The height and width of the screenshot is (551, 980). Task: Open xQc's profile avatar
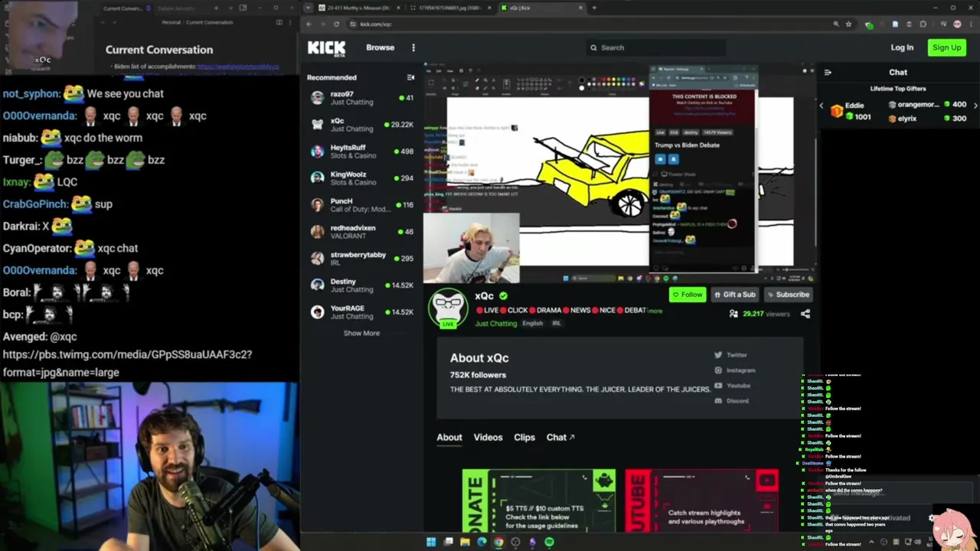tap(448, 309)
